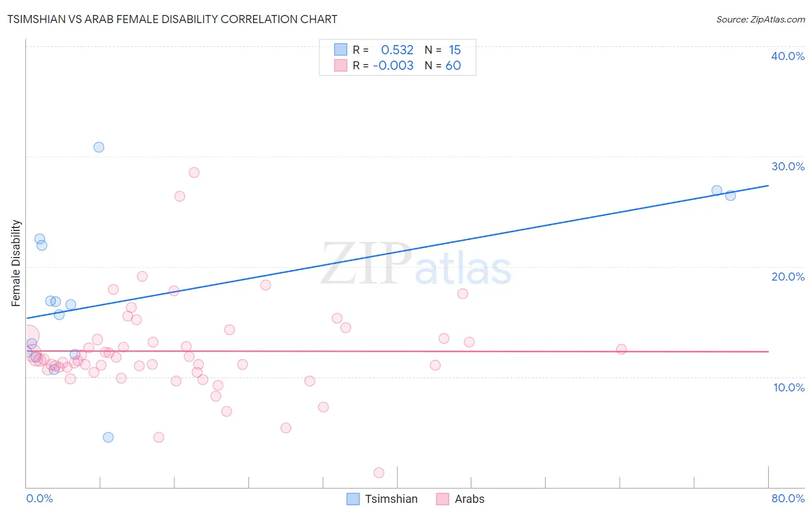The image size is (812, 515).
Task: Open the Source: ZipAtlas.com link
Action: [x=761, y=19]
